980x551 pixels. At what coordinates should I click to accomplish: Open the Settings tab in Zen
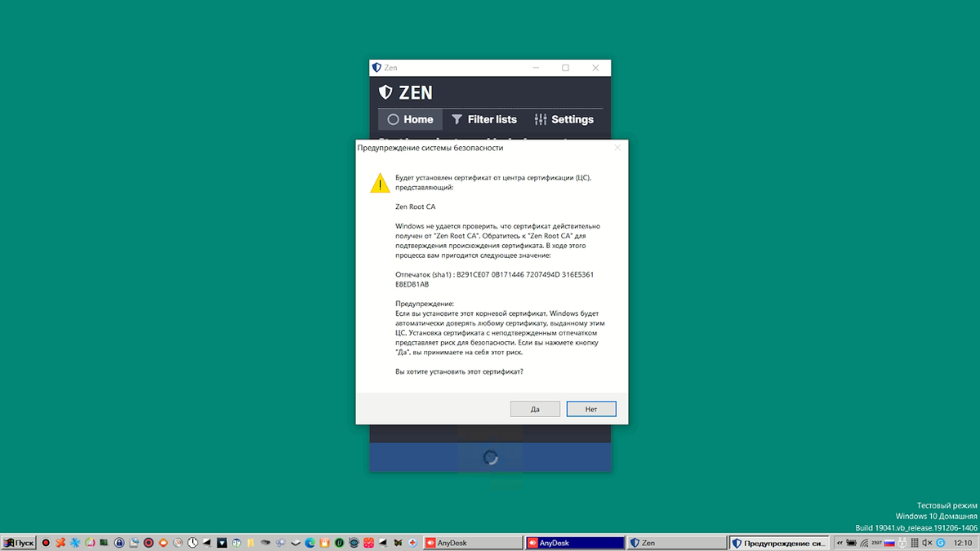coord(564,119)
